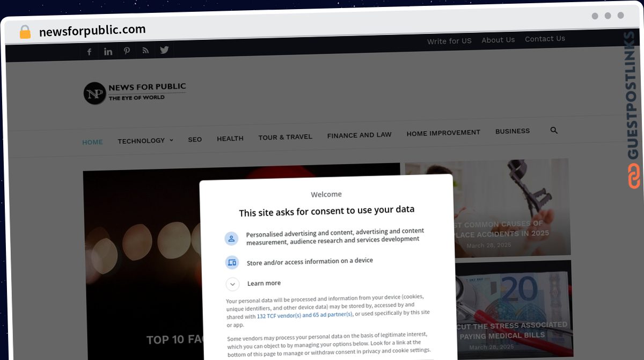
Task: Open the Pinterest social icon
Action: point(127,51)
